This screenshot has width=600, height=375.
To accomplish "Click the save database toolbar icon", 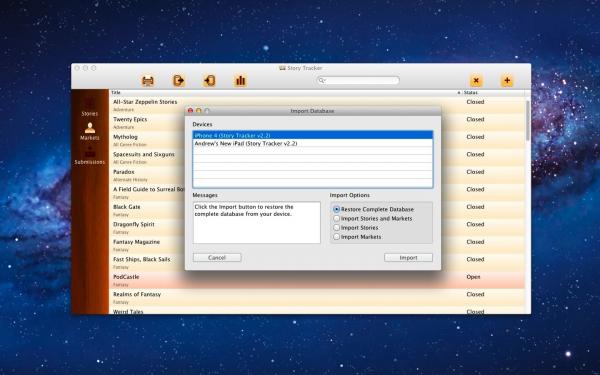I will tap(148, 81).
